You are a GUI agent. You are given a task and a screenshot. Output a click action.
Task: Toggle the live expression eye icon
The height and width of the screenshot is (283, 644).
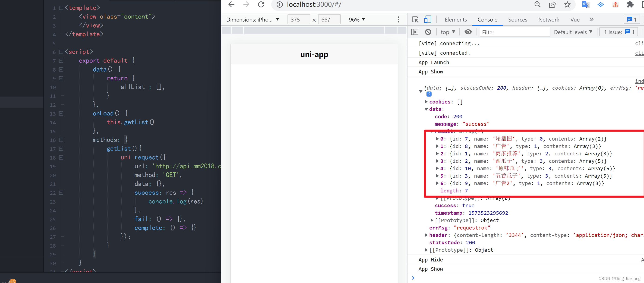click(x=468, y=32)
